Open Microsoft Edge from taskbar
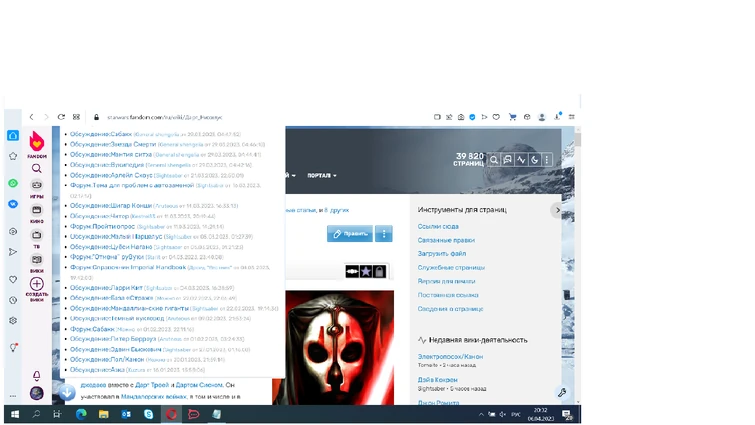The height and width of the screenshot is (425, 755). tap(81, 414)
